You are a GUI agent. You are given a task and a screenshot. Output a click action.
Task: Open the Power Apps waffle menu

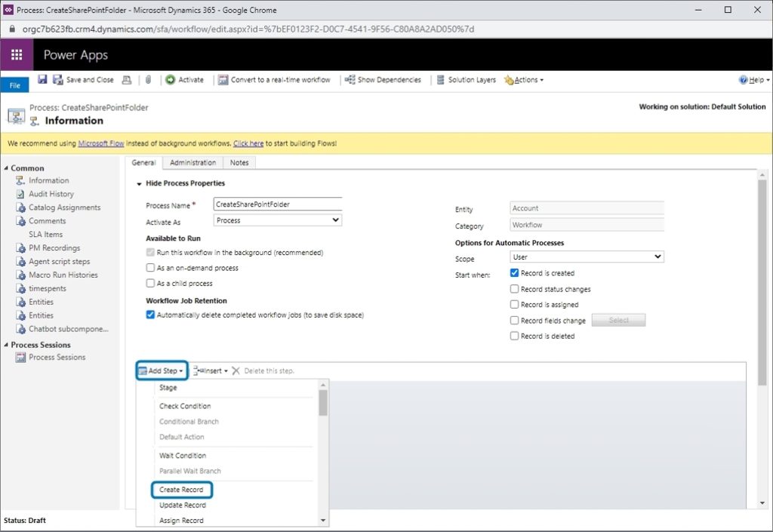(17, 55)
